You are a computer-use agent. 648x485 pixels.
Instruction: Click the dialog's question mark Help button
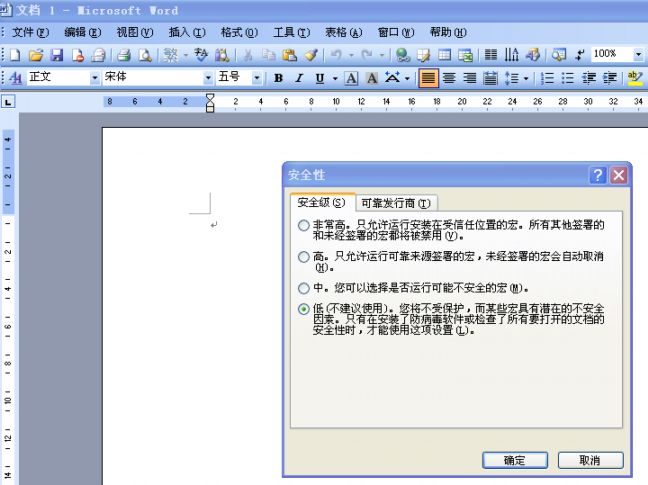coord(598,175)
